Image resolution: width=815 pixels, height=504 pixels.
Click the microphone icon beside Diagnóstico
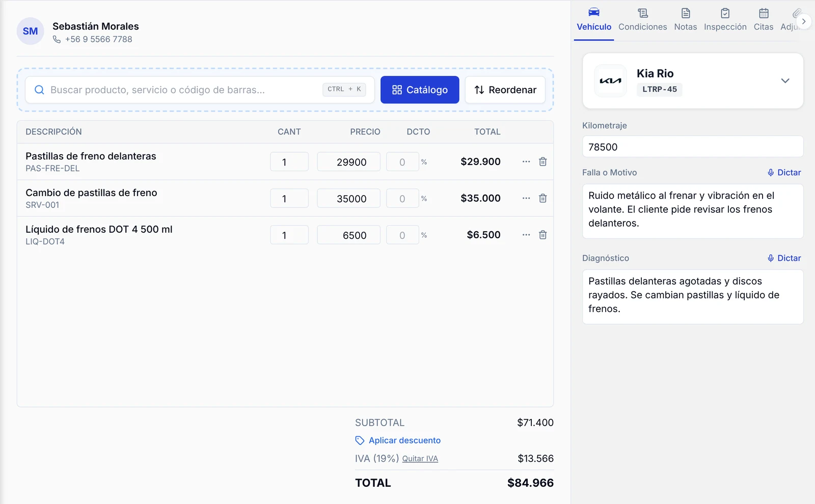point(771,258)
